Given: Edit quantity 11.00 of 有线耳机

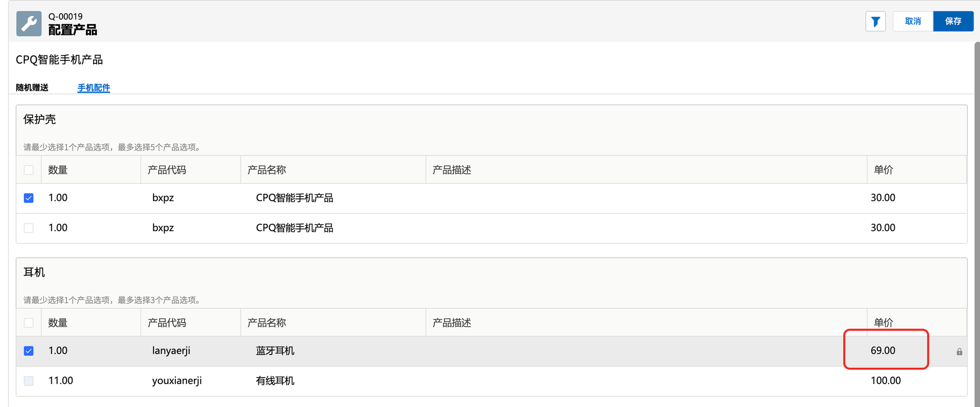Looking at the screenshot, I should 61,381.
